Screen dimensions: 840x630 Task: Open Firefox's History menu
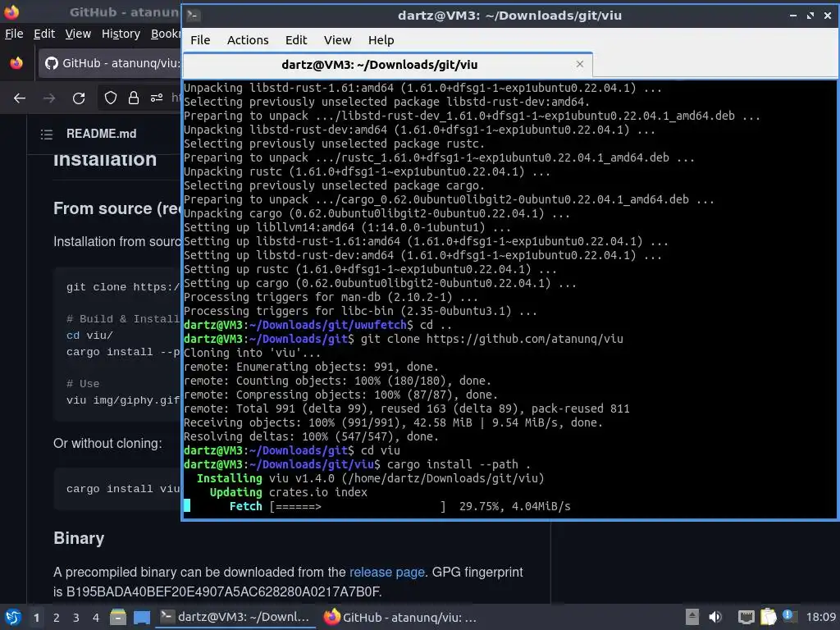(x=121, y=34)
